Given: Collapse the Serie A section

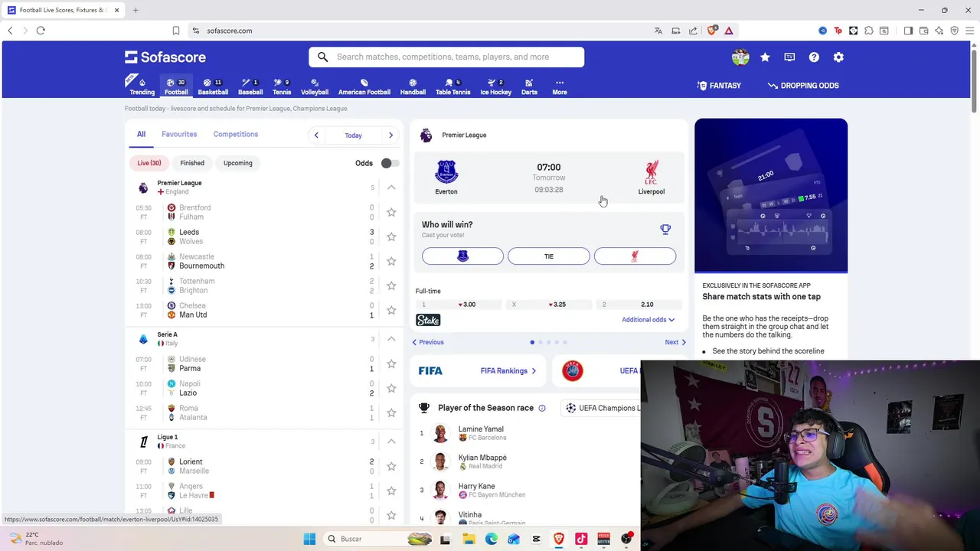Looking at the screenshot, I should click(391, 339).
